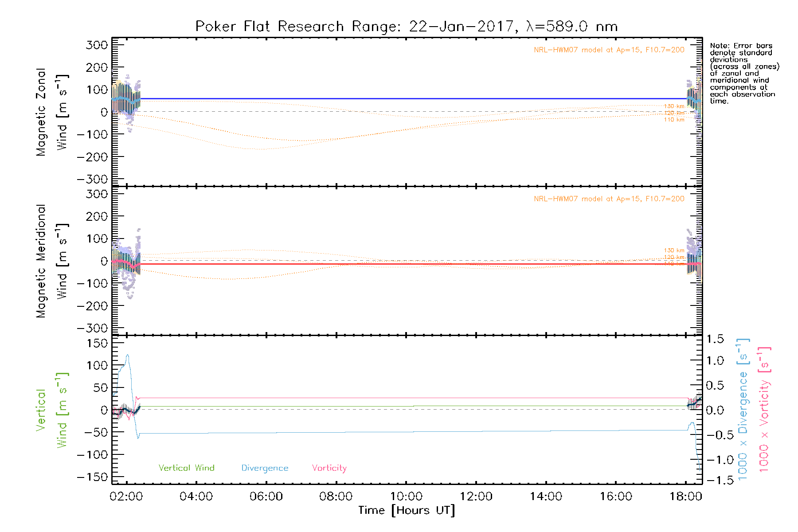Click the 'Magnetic Zonal Wind' y-axis label
This screenshot has height=532, width=798.
click(52, 112)
